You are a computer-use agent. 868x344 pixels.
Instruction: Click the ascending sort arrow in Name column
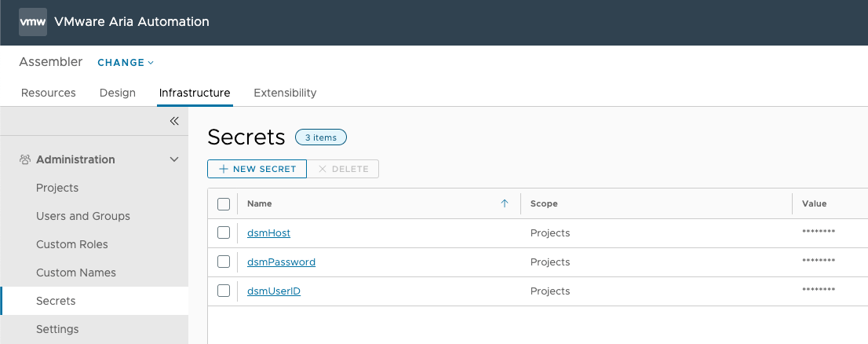coord(505,203)
